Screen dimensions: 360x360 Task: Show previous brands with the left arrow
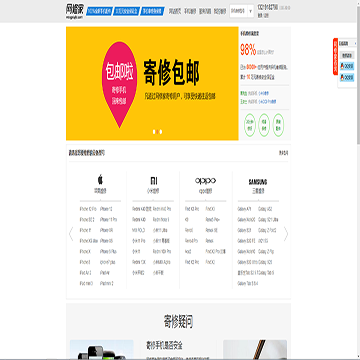[71, 234]
